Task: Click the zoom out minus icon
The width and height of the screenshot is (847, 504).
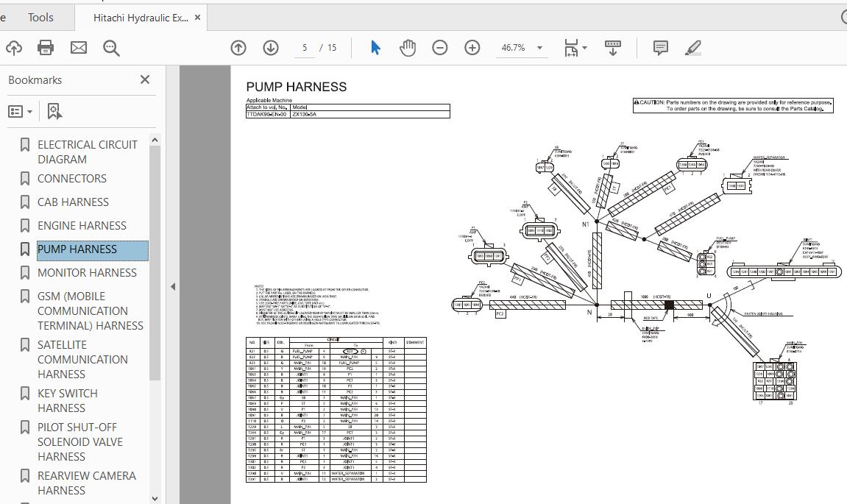Action: tap(439, 47)
